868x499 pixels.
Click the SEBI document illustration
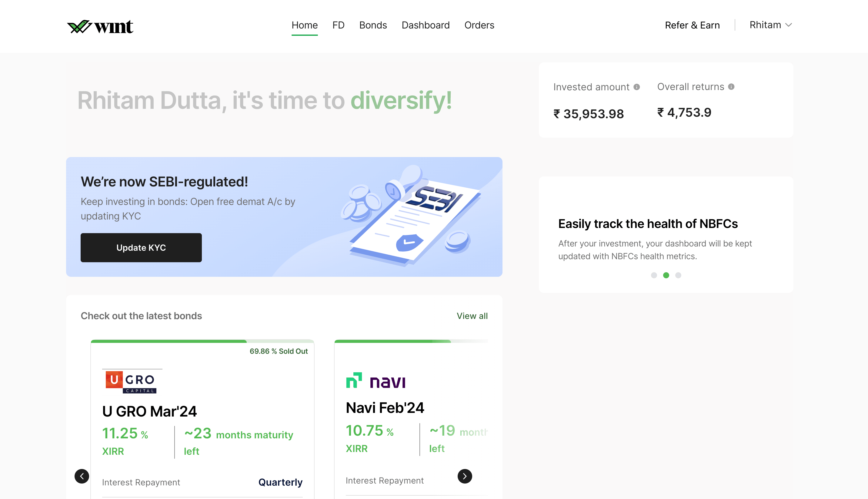[x=411, y=216]
